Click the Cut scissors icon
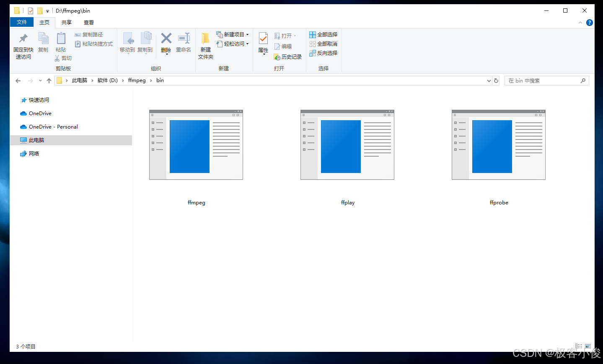Screen dimensions: 603x364 pos(57,58)
